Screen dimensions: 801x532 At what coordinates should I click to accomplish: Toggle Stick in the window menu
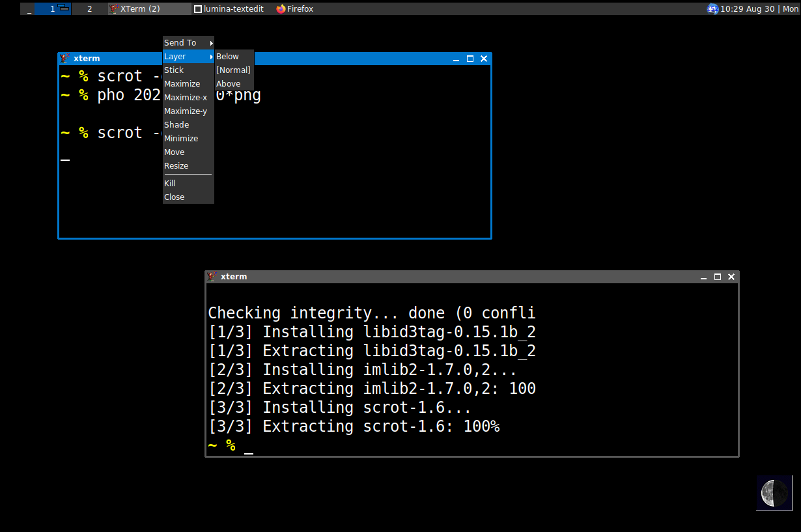[174, 70]
